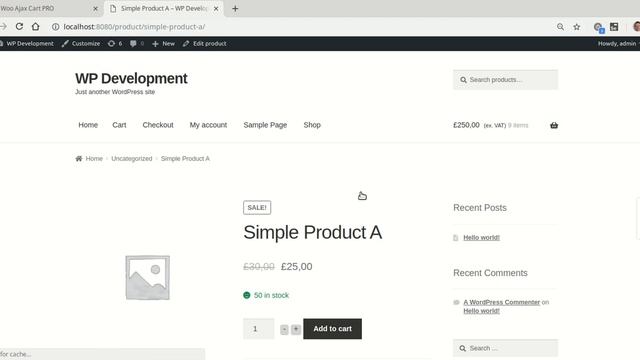This screenshot has height=360, width=640.
Task: Click Edit product in admin bar
Action: pyautogui.click(x=204, y=43)
